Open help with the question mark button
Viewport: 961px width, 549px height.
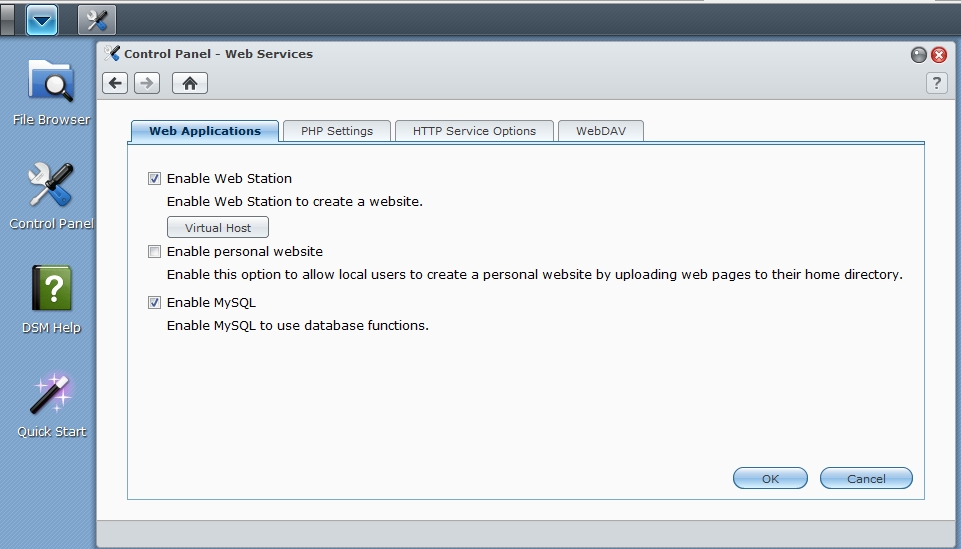pyautogui.click(x=936, y=83)
